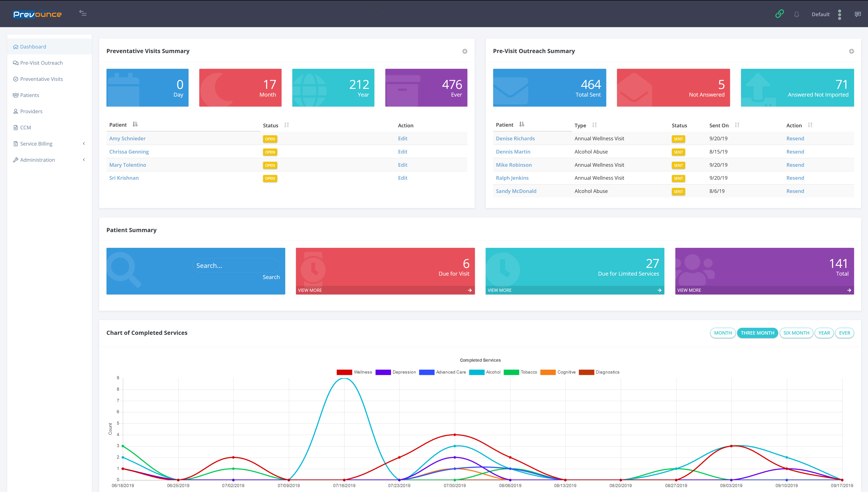Click the three-dot options icon beside Default

[839, 14]
